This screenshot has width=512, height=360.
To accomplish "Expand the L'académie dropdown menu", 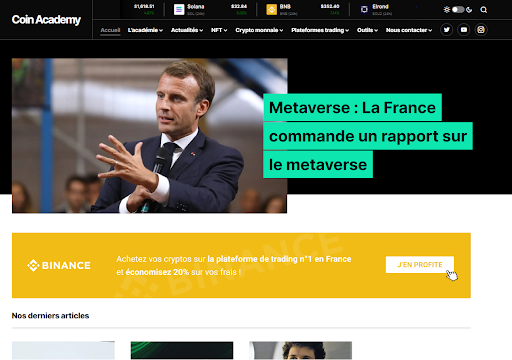I will click(145, 30).
